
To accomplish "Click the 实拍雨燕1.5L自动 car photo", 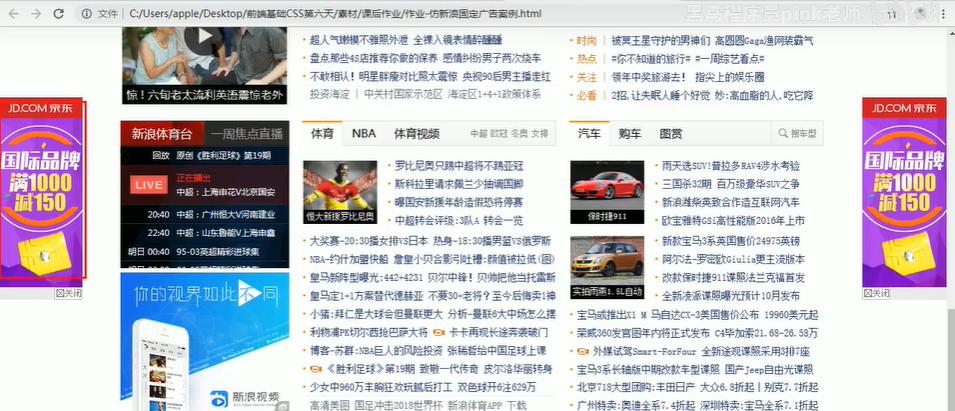I will [607, 268].
